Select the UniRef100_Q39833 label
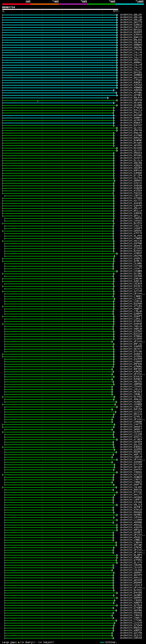Screen dimensions: 146x644 131,25
